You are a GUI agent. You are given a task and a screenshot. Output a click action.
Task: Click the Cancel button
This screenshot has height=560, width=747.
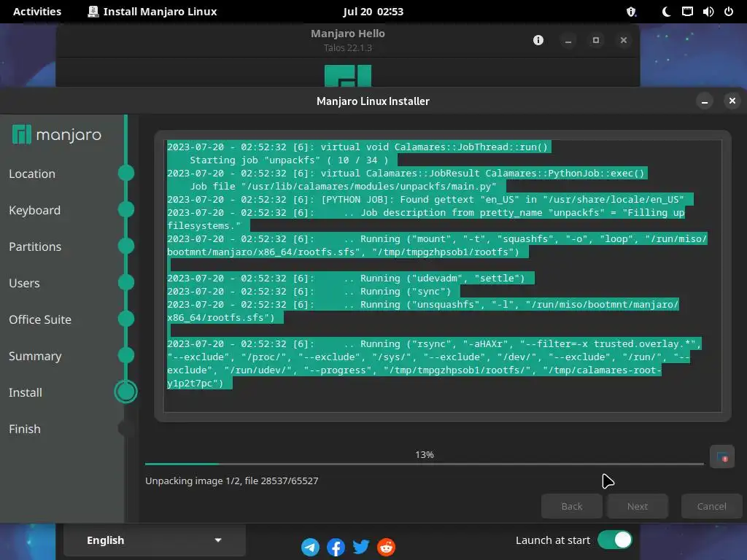pos(712,506)
